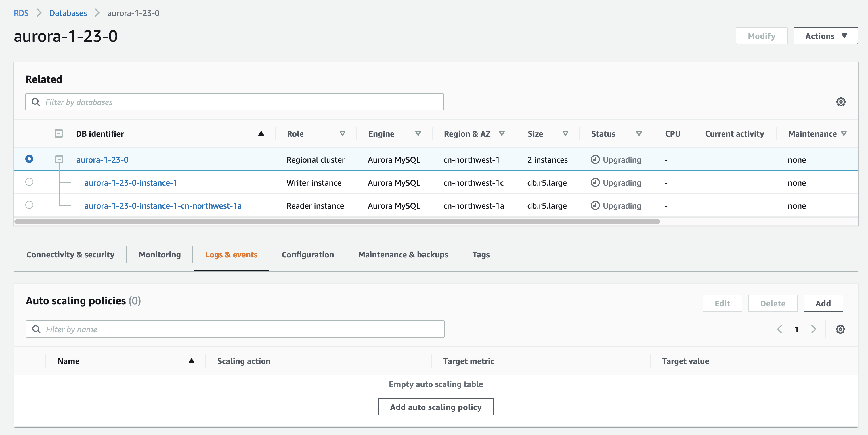Image resolution: width=868 pixels, height=435 pixels.
Task: Select aurora-1-23-0-instance-1 radio button
Action: click(29, 182)
